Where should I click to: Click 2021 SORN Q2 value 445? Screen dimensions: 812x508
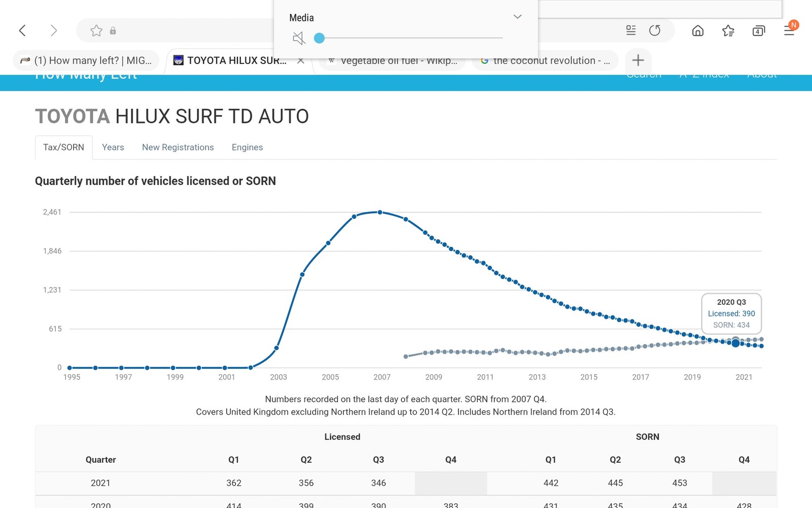615,483
